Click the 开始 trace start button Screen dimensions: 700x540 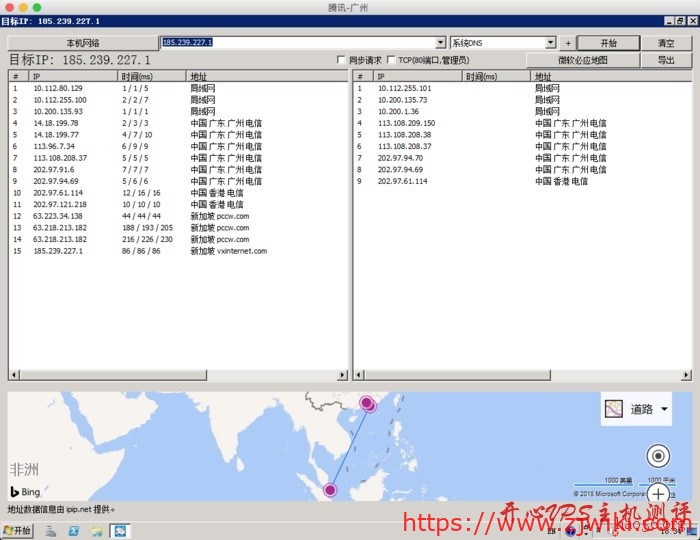point(608,43)
